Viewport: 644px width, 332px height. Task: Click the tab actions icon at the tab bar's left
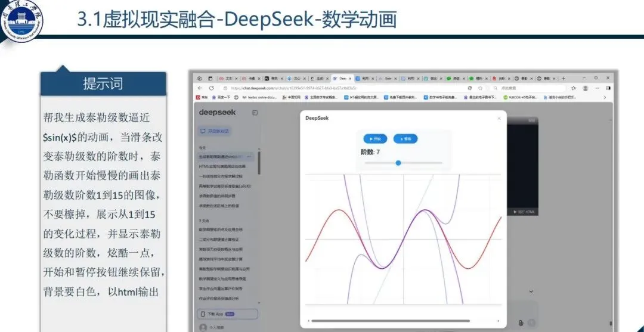[x=210, y=79]
